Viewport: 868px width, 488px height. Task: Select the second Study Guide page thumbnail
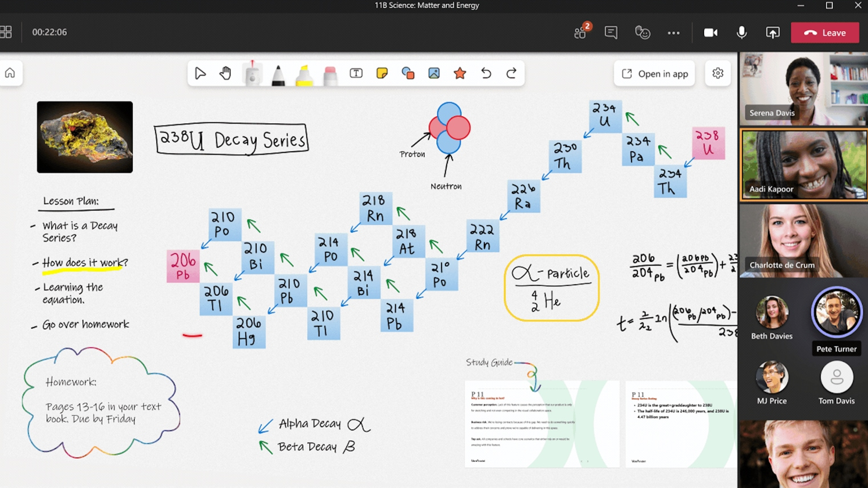(x=681, y=424)
